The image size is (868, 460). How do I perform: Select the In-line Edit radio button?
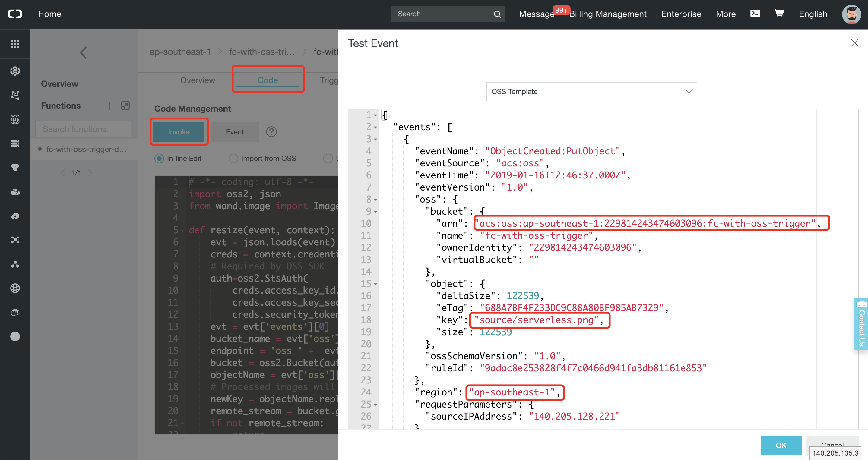pyautogui.click(x=159, y=159)
